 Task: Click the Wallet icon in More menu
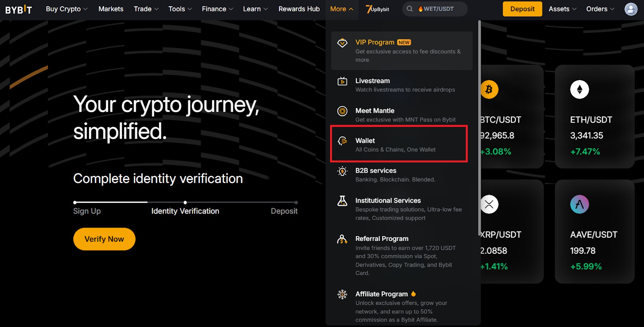[342, 141]
